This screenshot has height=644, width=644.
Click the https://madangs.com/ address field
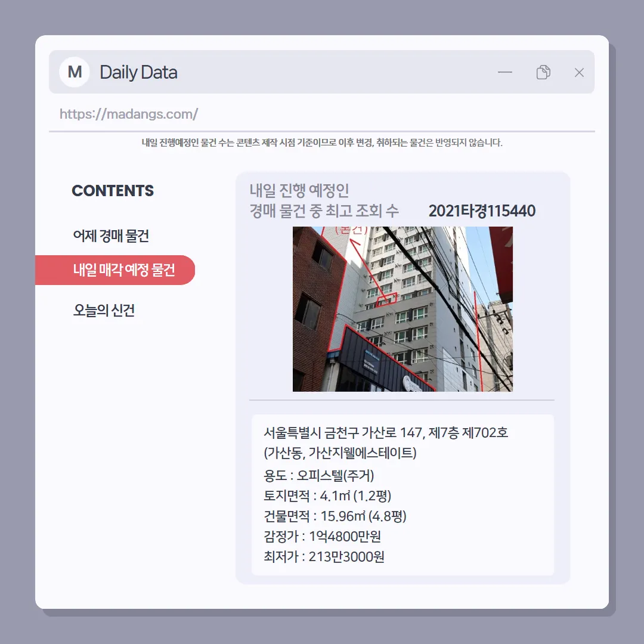[321, 114]
